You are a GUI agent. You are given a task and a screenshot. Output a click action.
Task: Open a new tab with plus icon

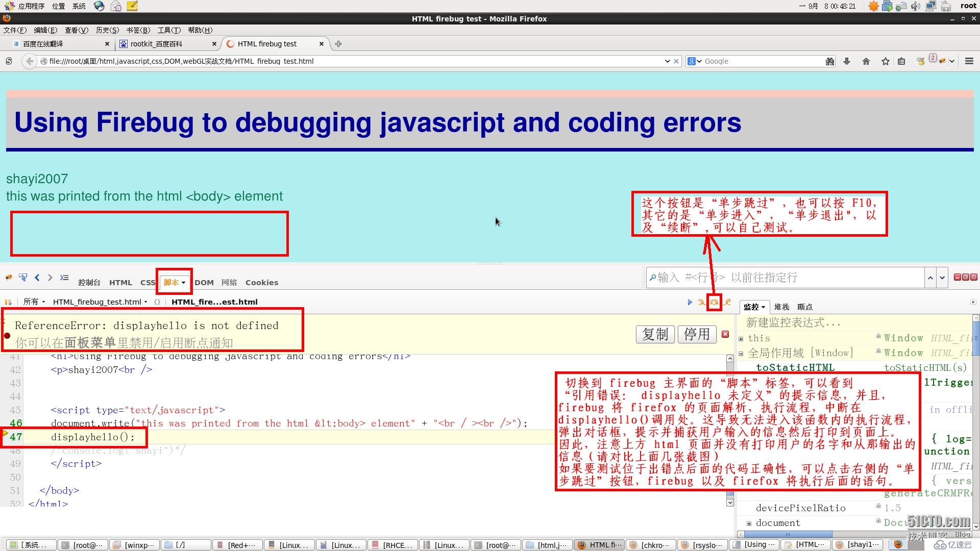[338, 44]
